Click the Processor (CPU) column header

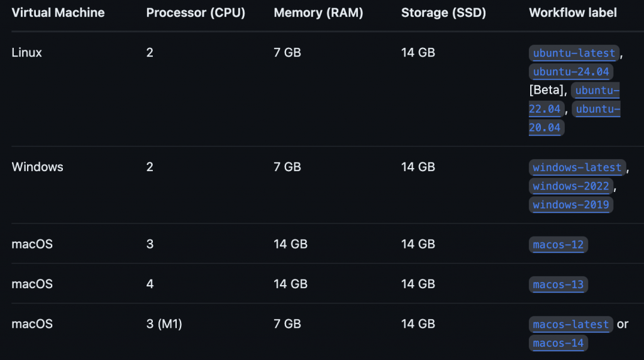point(196,13)
